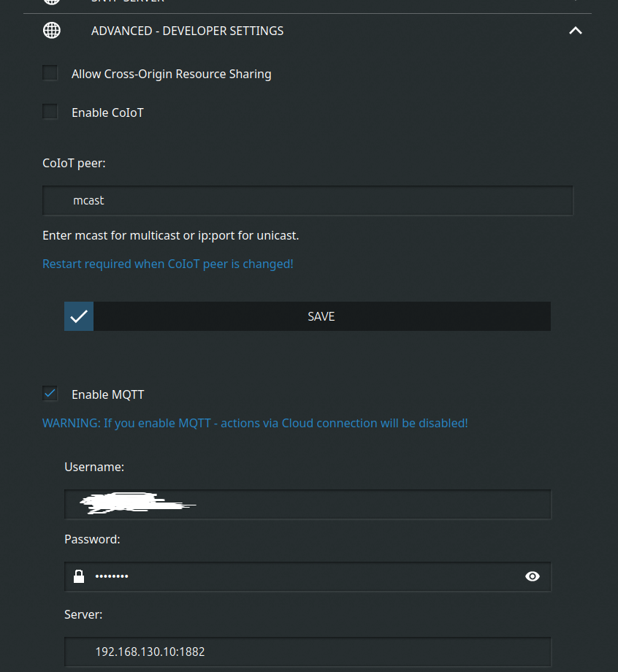
Task: Collapse the Advanced Developer Settings section chevron
Action: (576, 31)
